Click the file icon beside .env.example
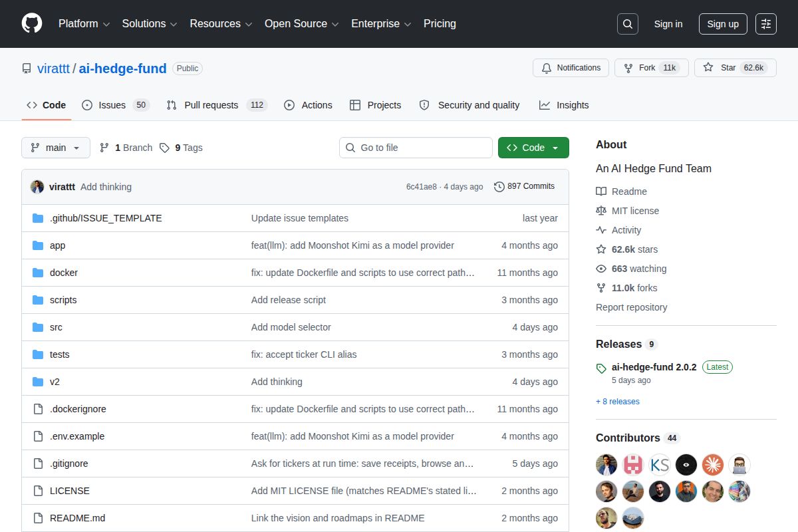The height and width of the screenshot is (532, 798). coord(38,436)
